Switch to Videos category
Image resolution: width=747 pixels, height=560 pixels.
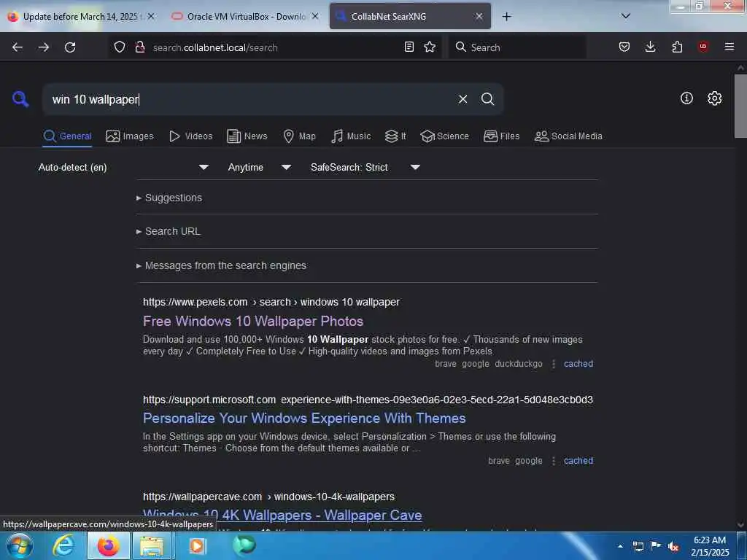[x=191, y=136]
